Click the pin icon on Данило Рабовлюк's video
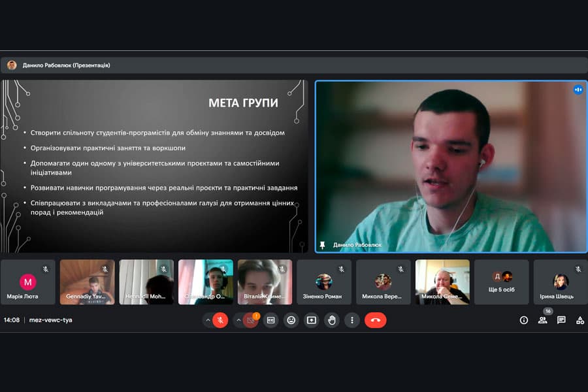 coord(322,245)
